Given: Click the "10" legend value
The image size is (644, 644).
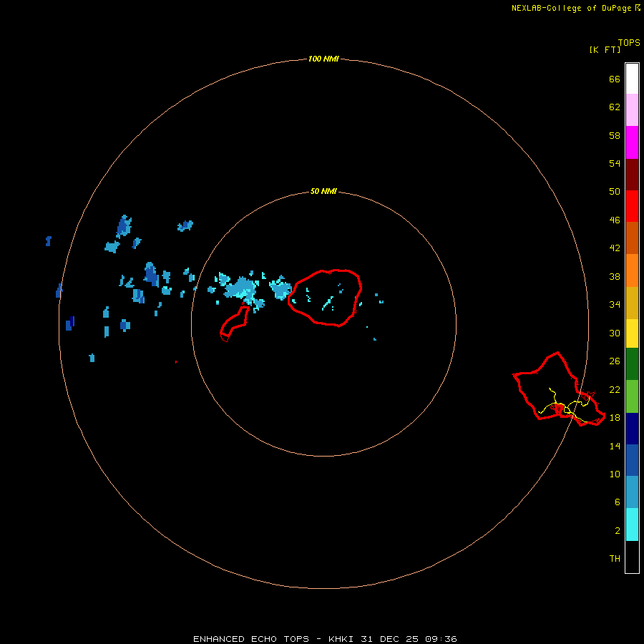Looking at the screenshot, I should pos(615,474).
